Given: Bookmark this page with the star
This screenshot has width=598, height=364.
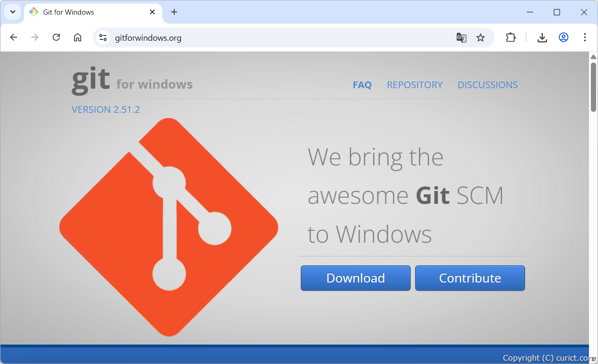Looking at the screenshot, I should click(480, 37).
